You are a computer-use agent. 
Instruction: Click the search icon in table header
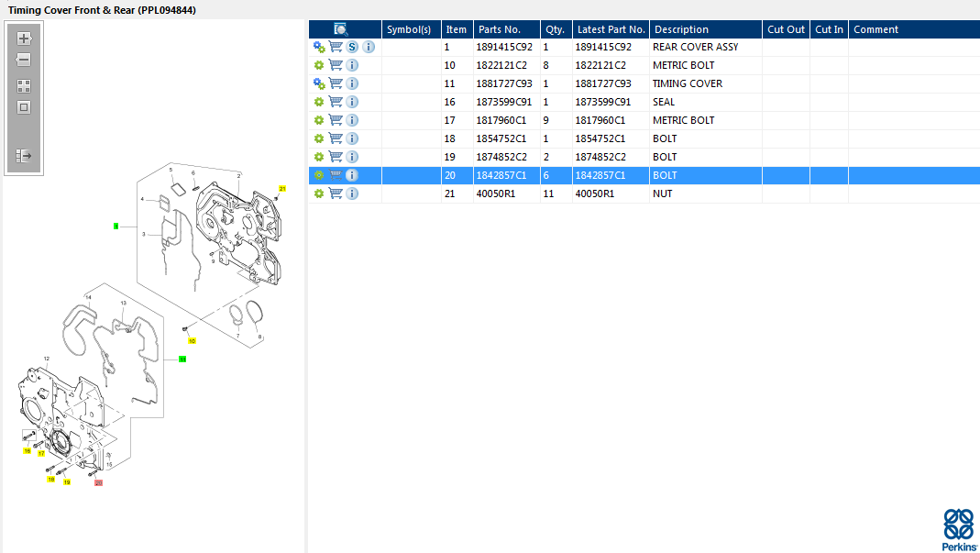point(340,29)
